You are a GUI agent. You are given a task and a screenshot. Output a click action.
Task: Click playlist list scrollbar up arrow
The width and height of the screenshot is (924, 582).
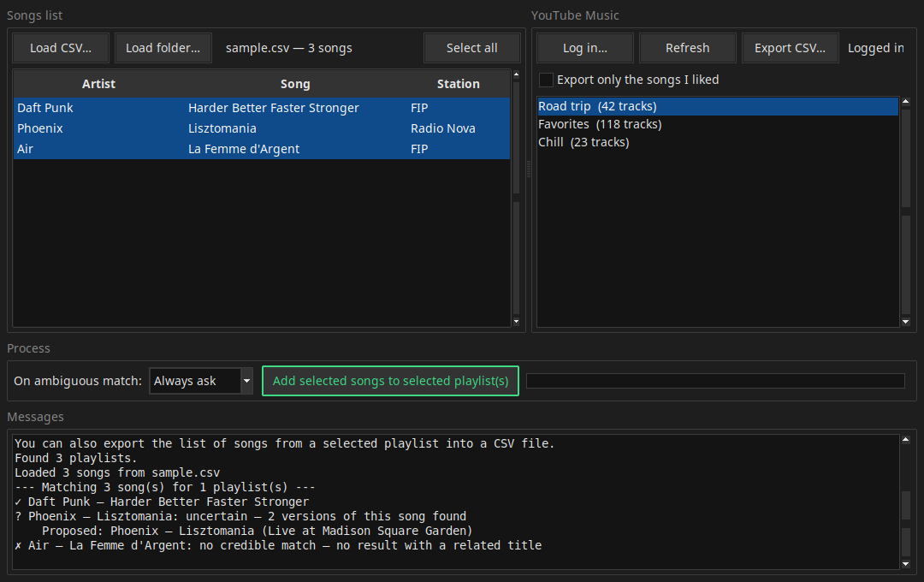(x=906, y=102)
